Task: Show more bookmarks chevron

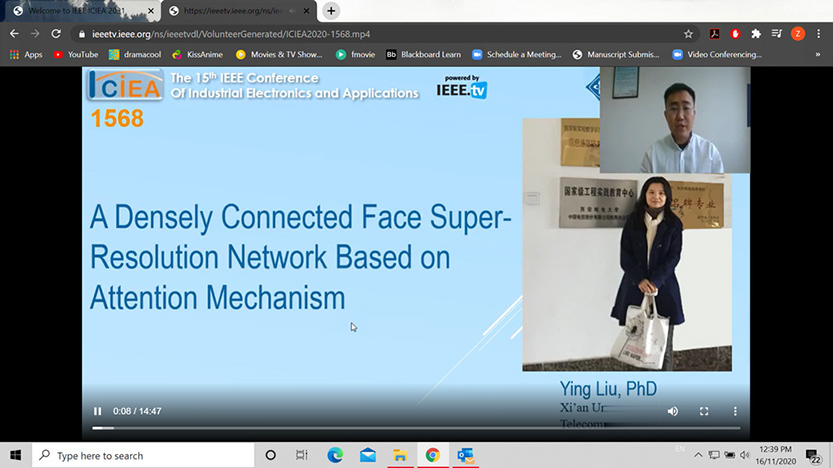Action: tap(818, 54)
